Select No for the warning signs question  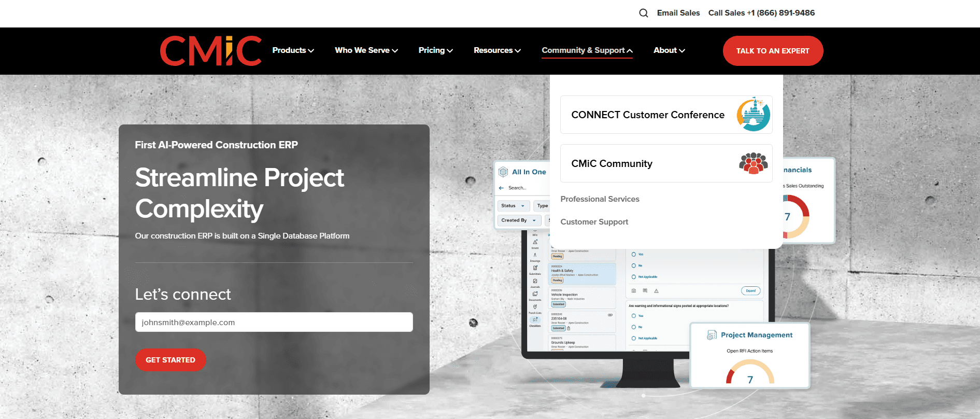pyautogui.click(x=633, y=327)
